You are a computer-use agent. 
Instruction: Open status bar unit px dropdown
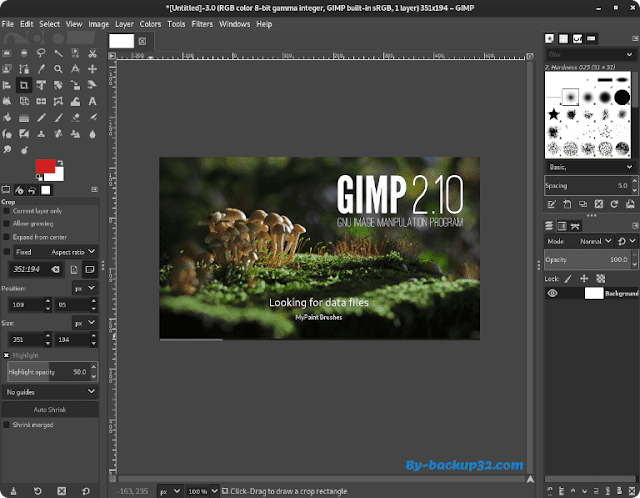[169, 491]
